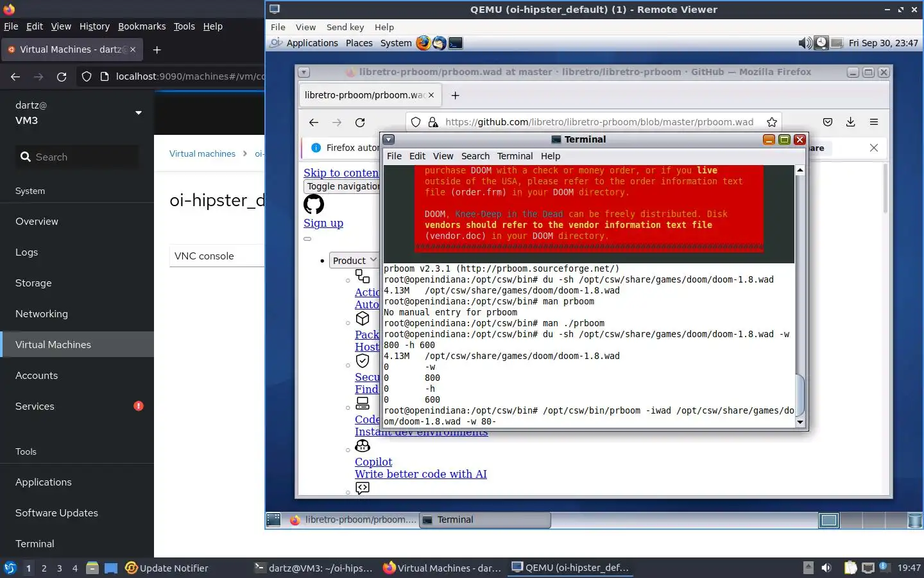
Task: Open the Terminal window's View menu
Action: [443, 156]
